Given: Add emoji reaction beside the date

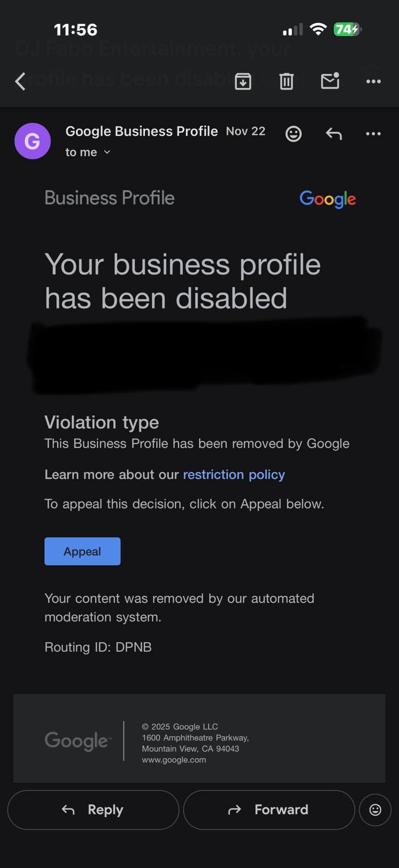Looking at the screenshot, I should (x=294, y=134).
